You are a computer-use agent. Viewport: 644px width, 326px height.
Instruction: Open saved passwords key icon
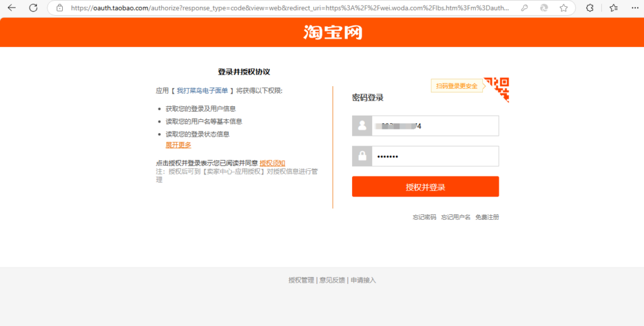[525, 8]
